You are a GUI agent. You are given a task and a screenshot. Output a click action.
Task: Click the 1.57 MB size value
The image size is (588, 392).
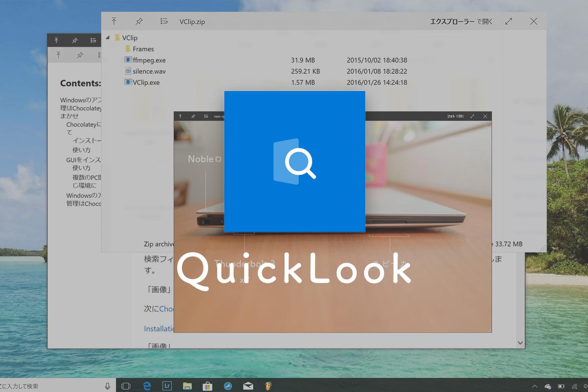pos(303,82)
